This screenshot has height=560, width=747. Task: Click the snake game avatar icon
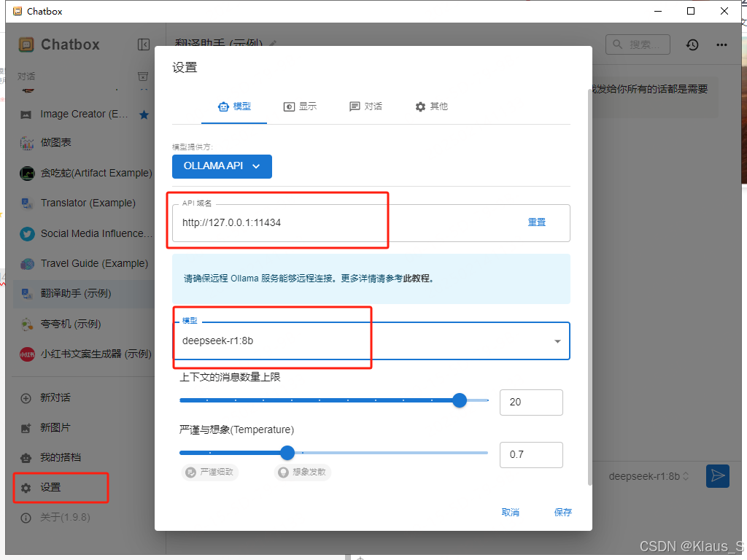[27, 174]
